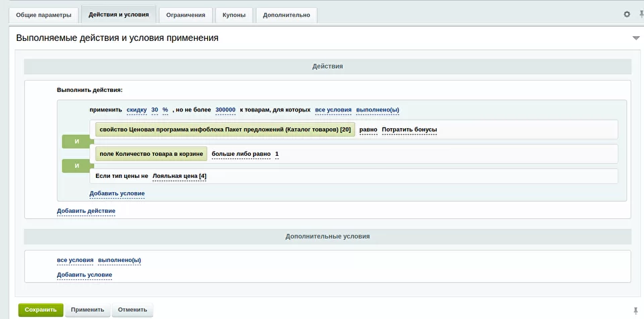Collapse the Выполняемые действия section arrow
Screen dimensions: 644x319
tap(636, 38)
